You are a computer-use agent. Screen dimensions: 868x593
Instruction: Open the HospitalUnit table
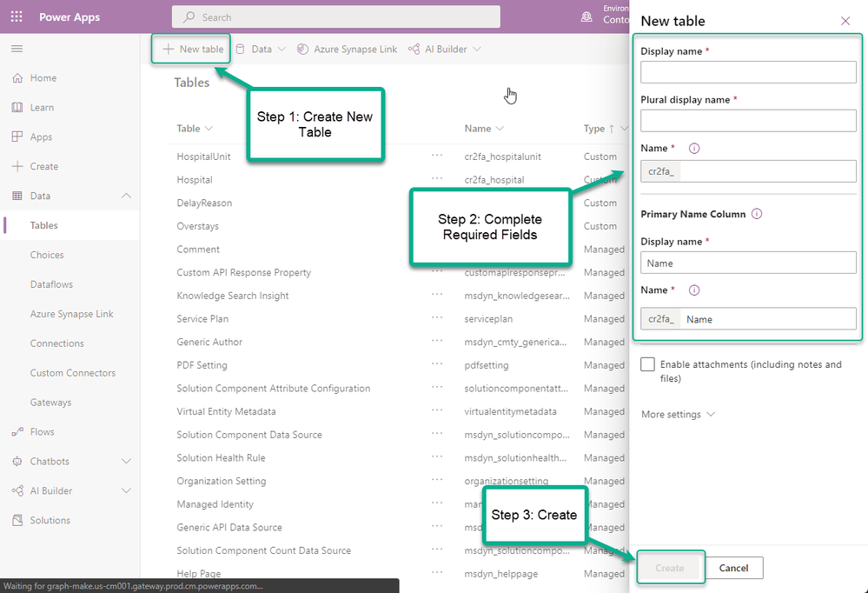point(203,157)
